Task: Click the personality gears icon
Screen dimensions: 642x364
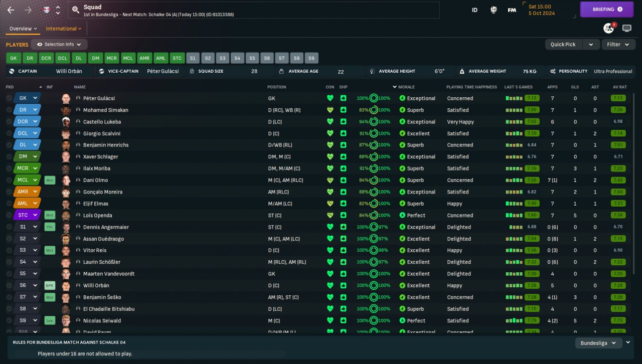Action: coord(552,71)
